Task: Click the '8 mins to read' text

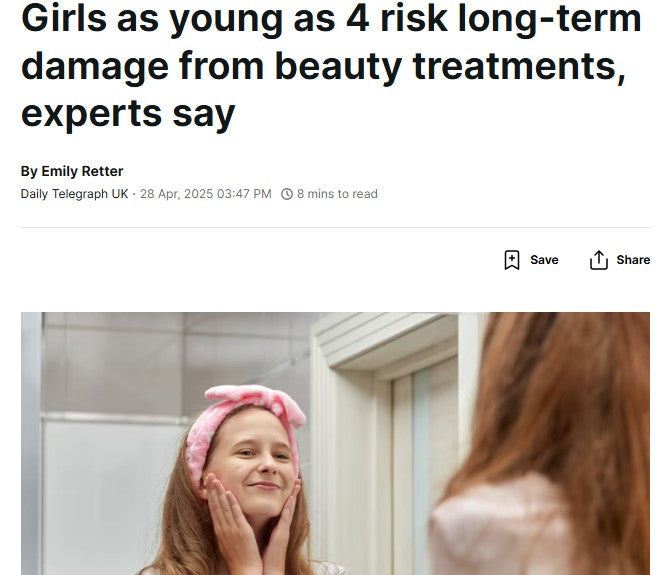Action: tap(337, 194)
